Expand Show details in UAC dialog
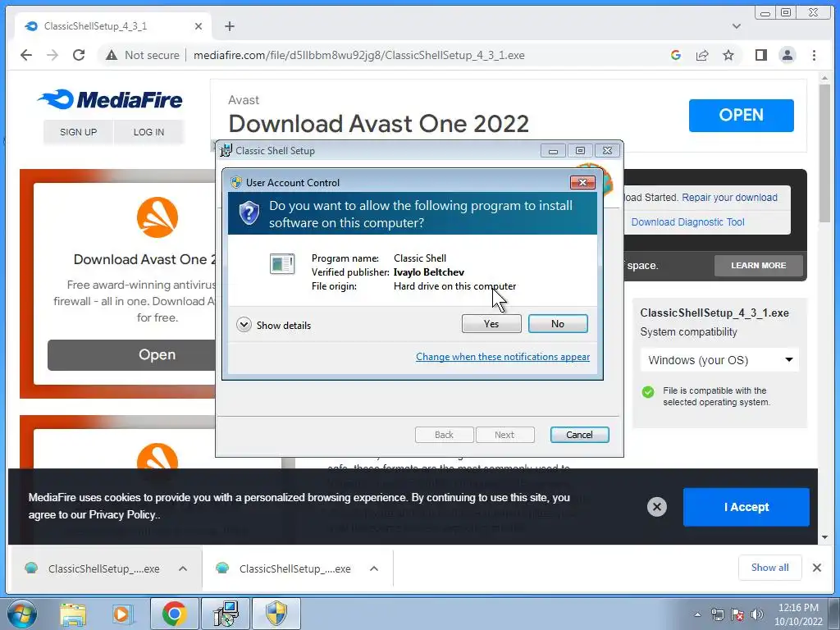This screenshot has height=630, width=840. click(274, 325)
